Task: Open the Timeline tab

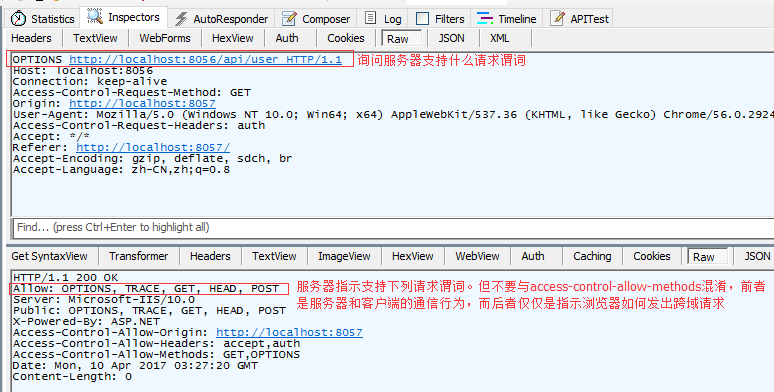Action: (x=506, y=19)
